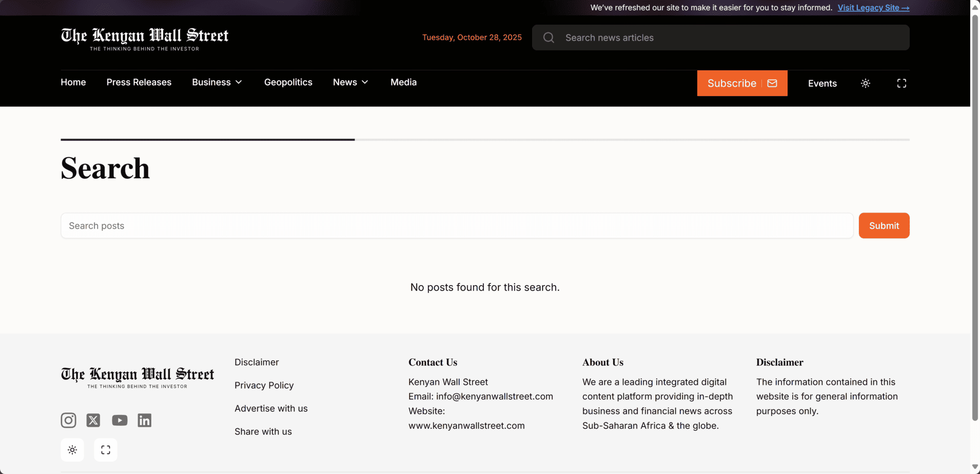Open the YouTube icon in footer
The image size is (980, 474).
coord(120,420)
